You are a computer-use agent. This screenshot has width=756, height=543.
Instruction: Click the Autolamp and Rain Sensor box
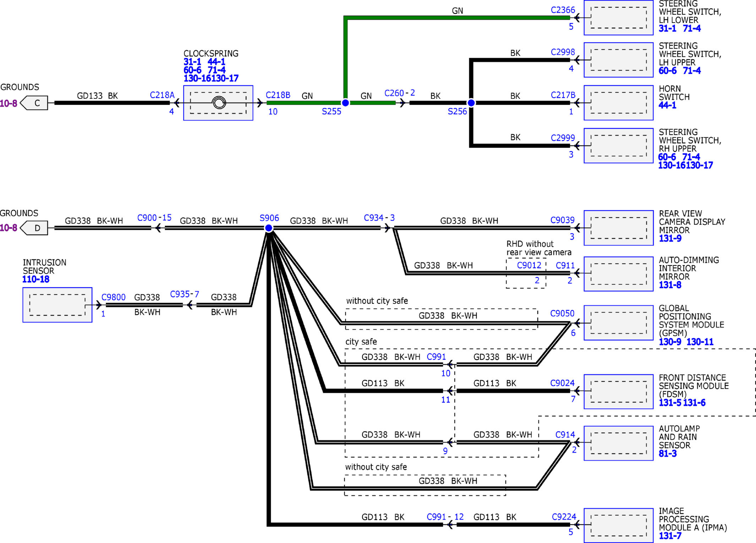coord(618,443)
